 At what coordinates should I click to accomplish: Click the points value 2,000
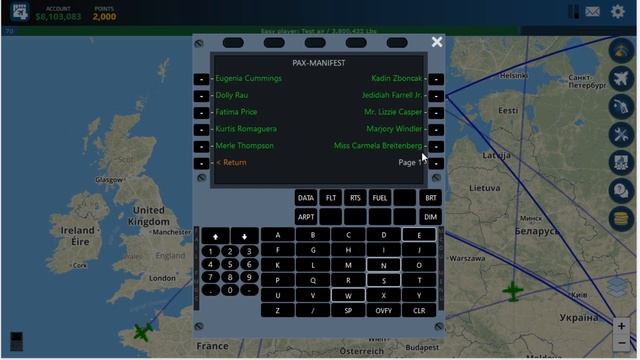pos(104,17)
